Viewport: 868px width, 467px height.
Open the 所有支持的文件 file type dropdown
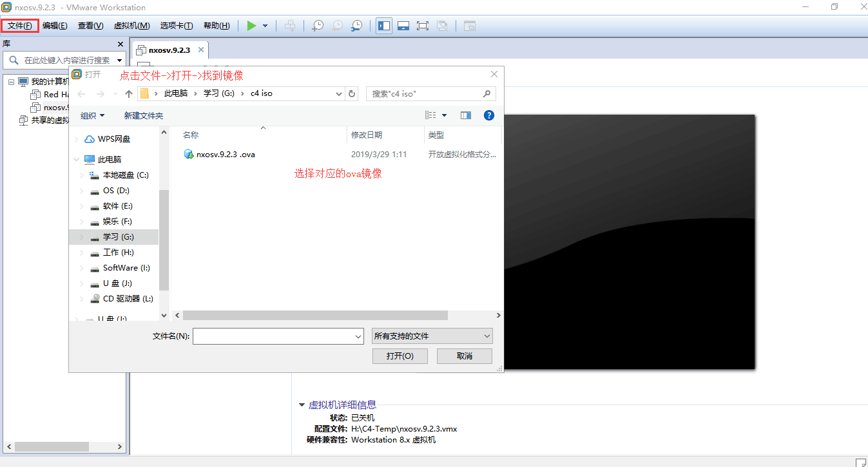pyautogui.click(x=432, y=336)
